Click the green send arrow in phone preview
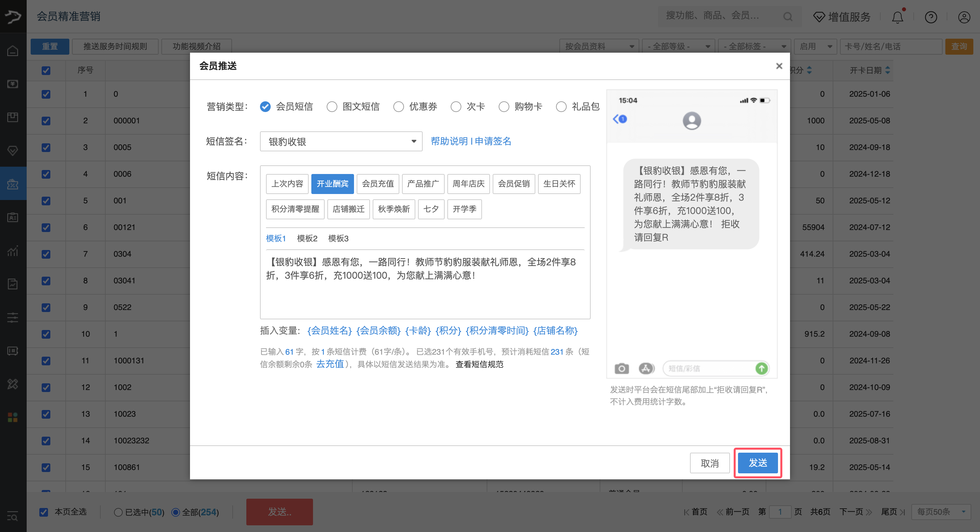980x532 pixels. coord(761,368)
